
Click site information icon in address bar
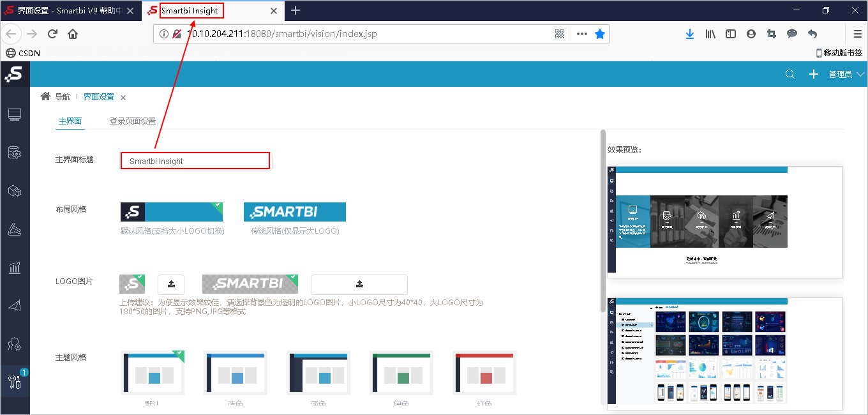[163, 34]
